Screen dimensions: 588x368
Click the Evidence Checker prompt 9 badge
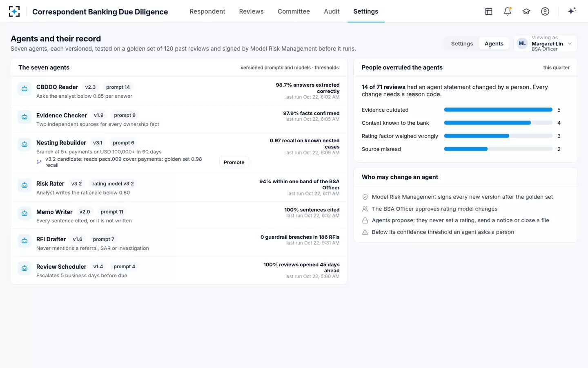(x=125, y=115)
